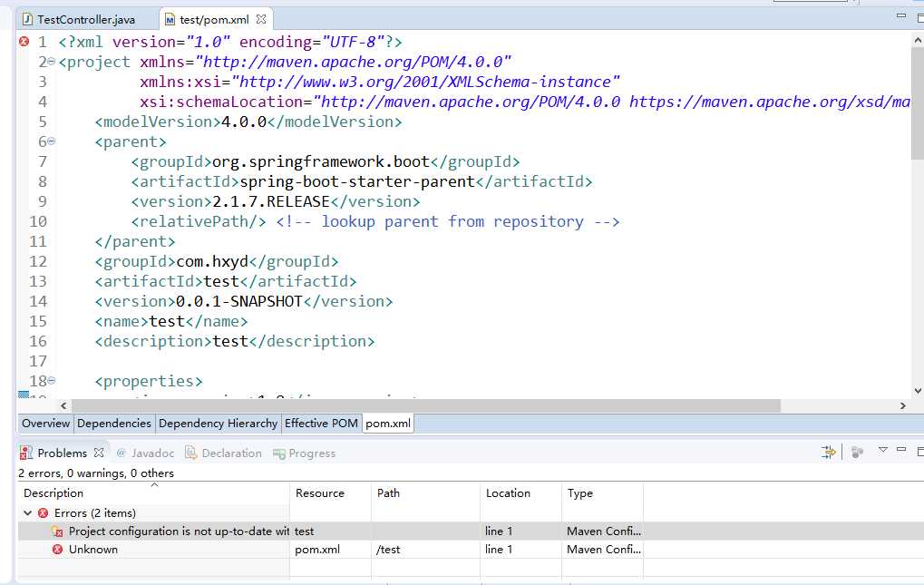The width and height of the screenshot is (924, 585).
Task: Click the horizontal scrollbar left arrow
Action: click(x=63, y=406)
